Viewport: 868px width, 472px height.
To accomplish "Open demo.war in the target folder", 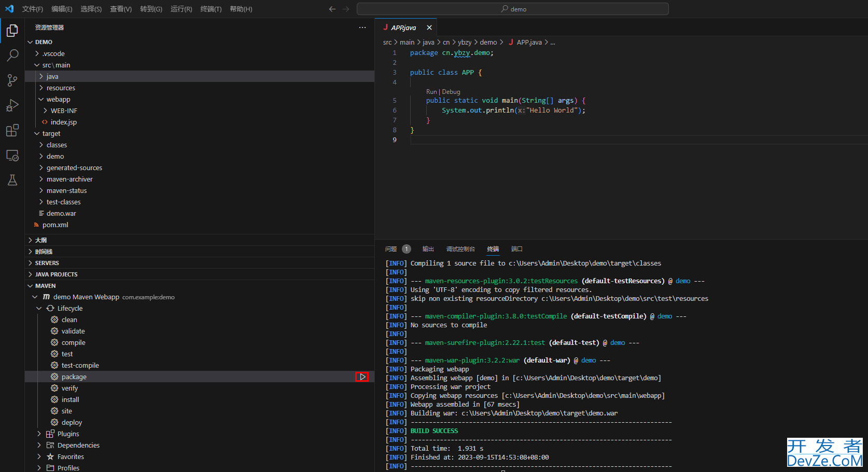I will click(61, 213).
